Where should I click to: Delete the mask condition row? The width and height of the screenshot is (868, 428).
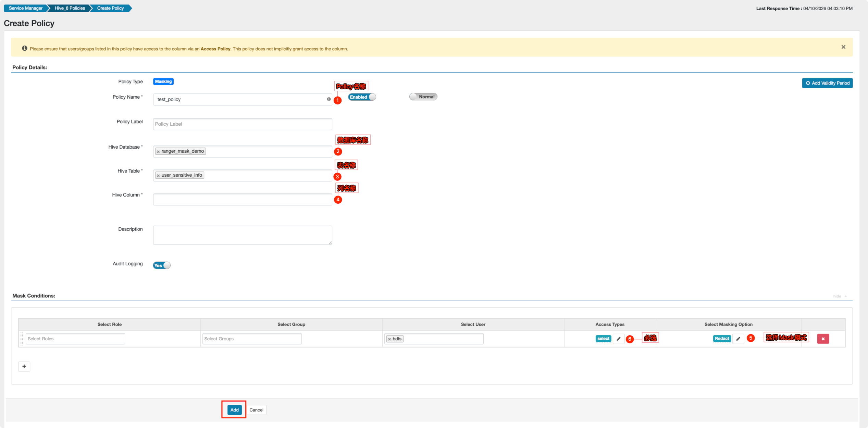823,339
